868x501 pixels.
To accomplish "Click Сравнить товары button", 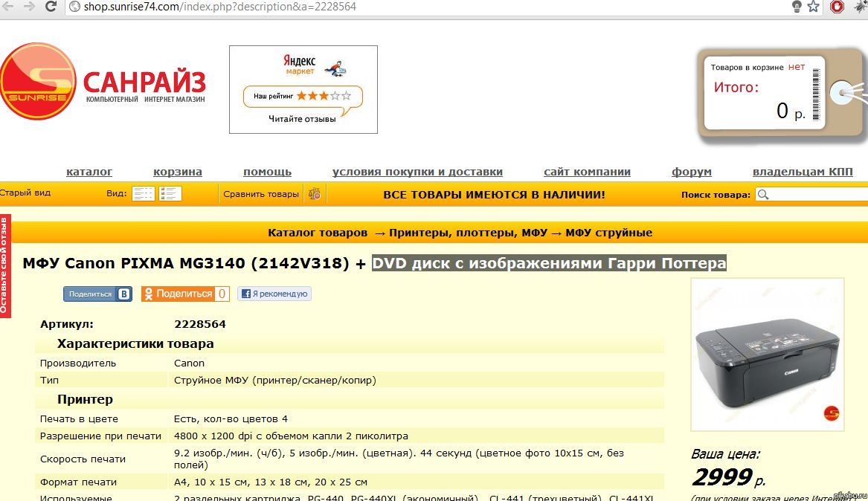I will pyautogui.click(x=261, y=194).
